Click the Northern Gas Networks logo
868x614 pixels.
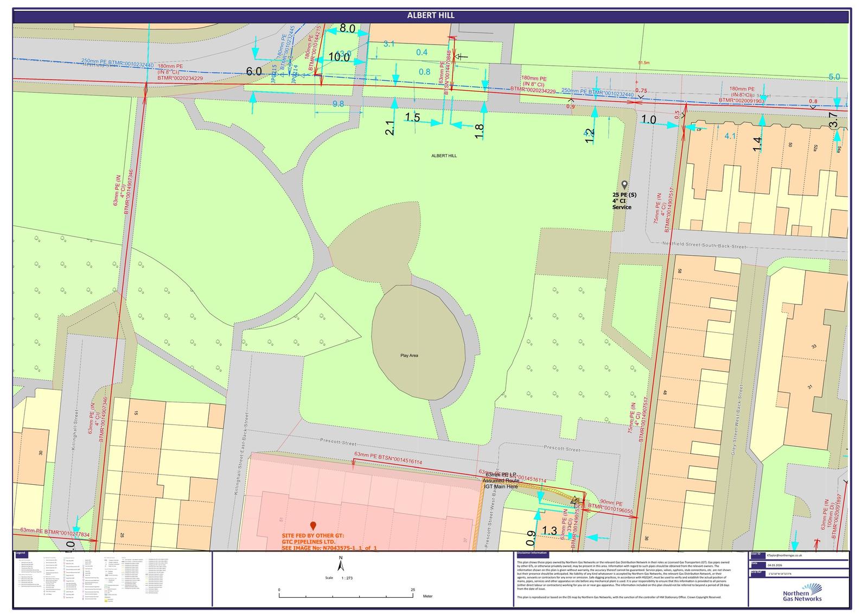(x=802, y=592)
